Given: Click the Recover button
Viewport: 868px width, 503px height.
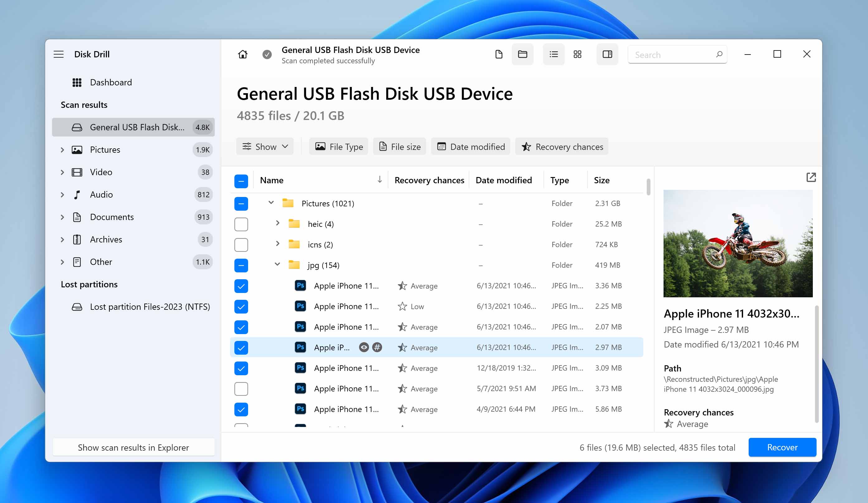Looking at the screenshot, I should (782, 447).
